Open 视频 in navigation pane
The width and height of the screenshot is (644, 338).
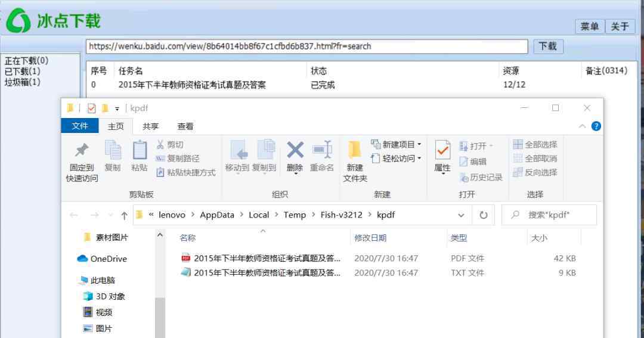click(x=98, y=312)
